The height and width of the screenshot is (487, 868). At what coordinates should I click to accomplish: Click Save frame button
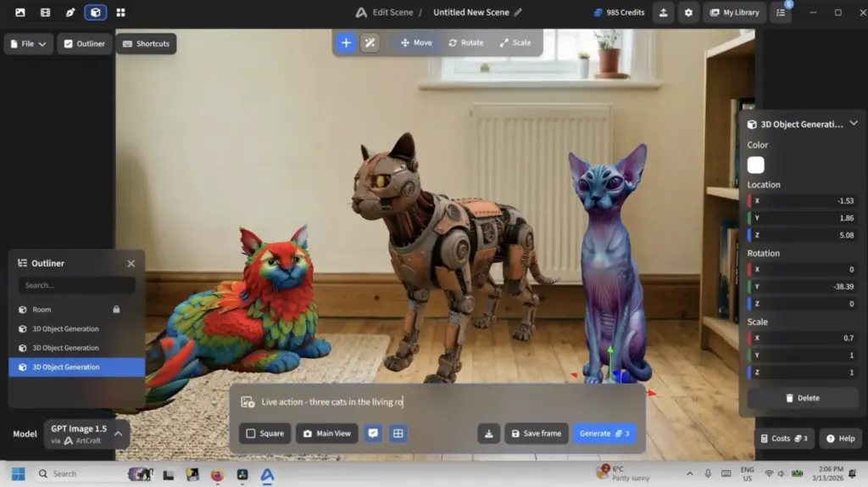[536, 434]
